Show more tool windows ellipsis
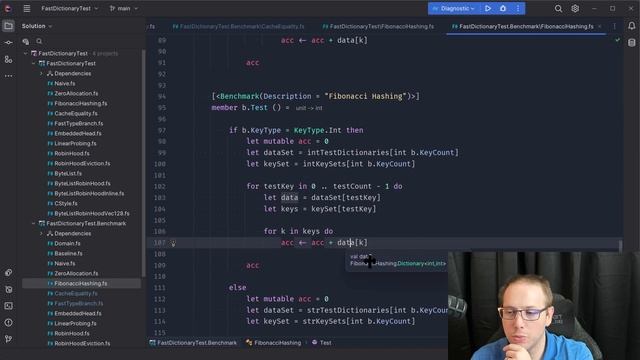 click(8, 76)
